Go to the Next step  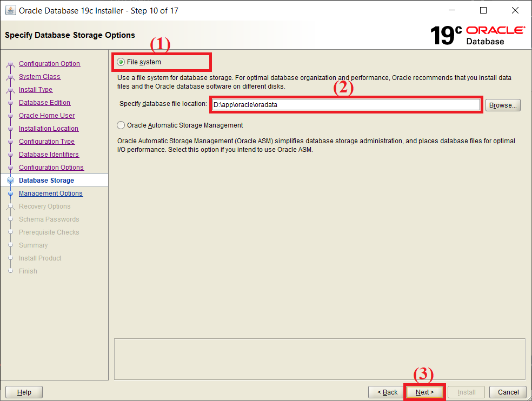pos(424,392)
